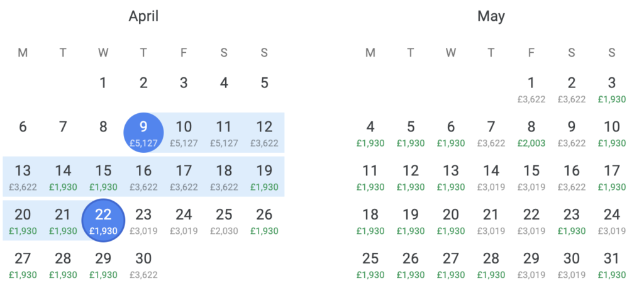The height and width of the screenshot is (300, 644).
Task: Choose May 16 priced £3,622
Action: click(x=572, y=177)
